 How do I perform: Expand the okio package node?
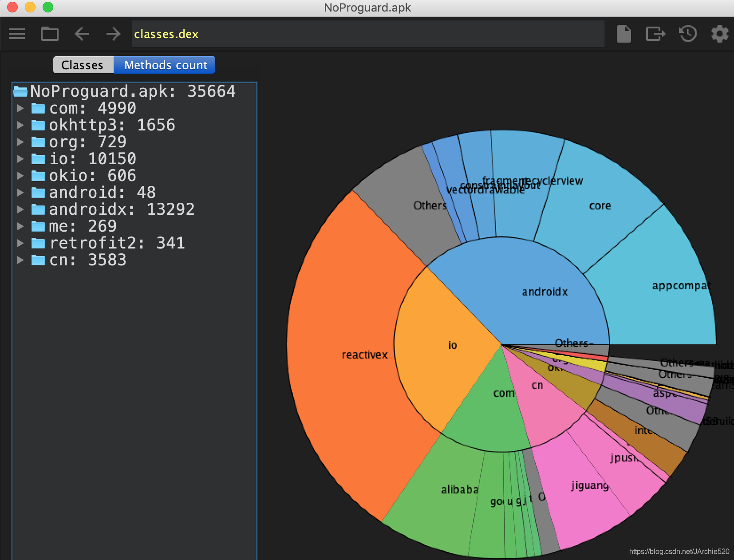20,176
